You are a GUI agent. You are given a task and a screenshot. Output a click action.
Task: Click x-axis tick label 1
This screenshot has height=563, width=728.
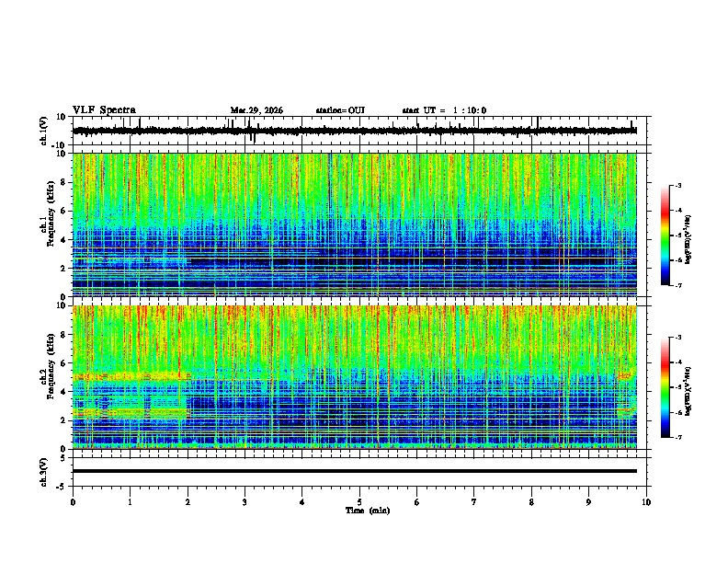(130, 502)
